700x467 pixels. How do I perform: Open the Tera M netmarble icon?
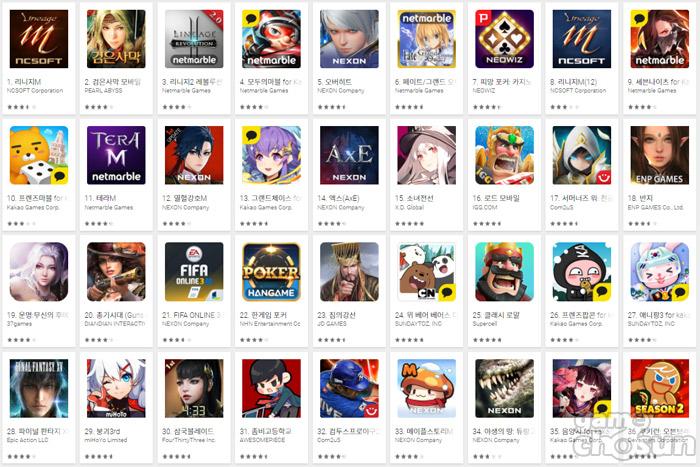116,155
